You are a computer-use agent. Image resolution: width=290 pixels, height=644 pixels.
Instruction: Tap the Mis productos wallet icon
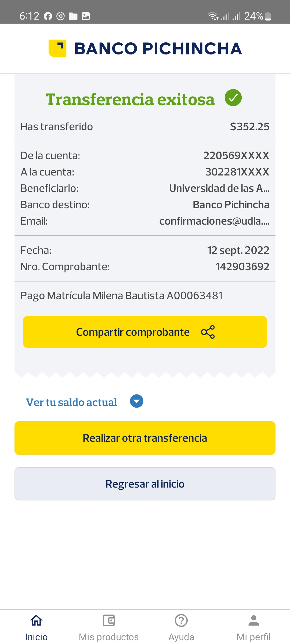click(109, 621)
